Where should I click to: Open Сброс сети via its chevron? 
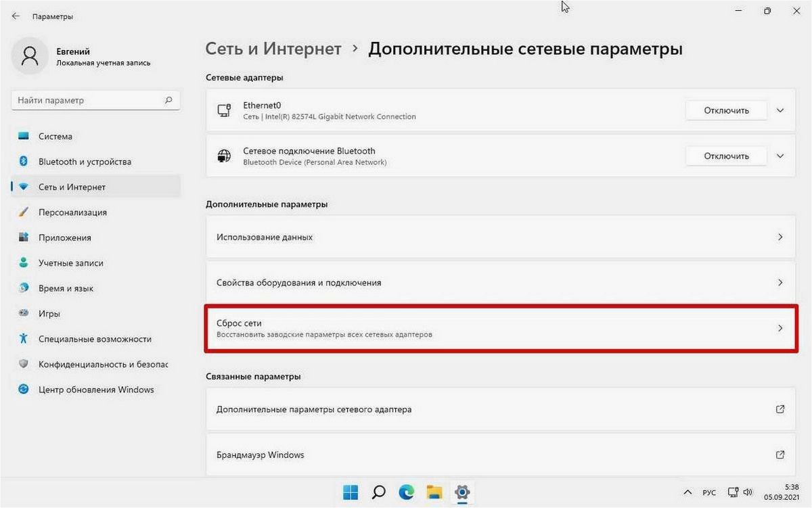click(x=780, y=328)
